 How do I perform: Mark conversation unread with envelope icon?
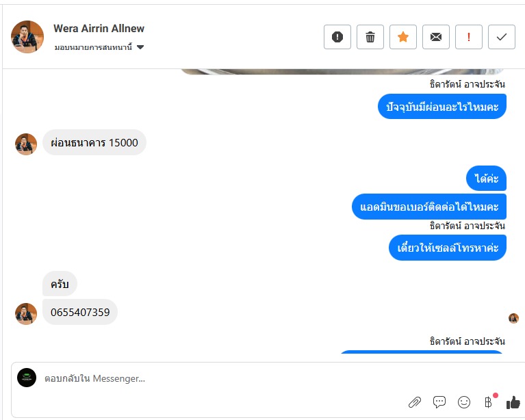coord(435,37)
